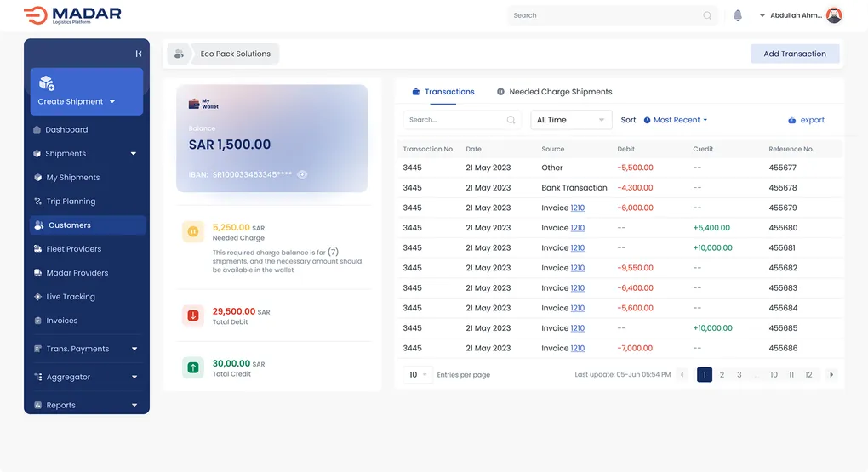Collapse the sidebar using the arrow icon

coord(139,54)
